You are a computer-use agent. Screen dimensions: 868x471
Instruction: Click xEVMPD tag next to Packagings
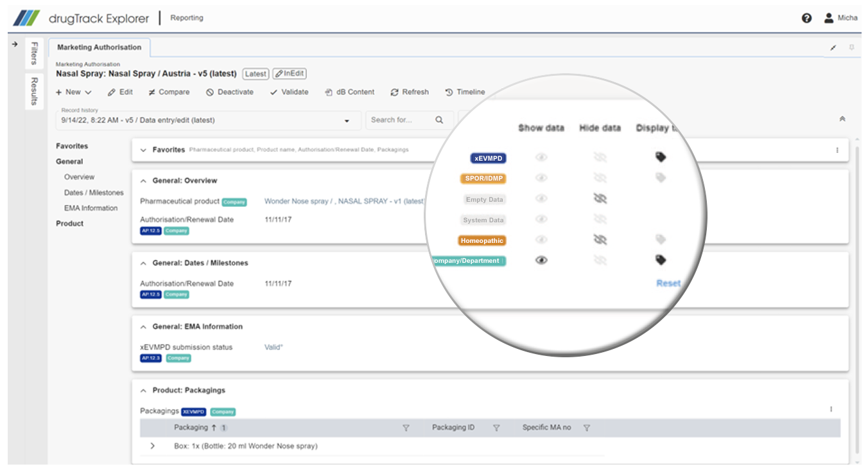(193, 412)
